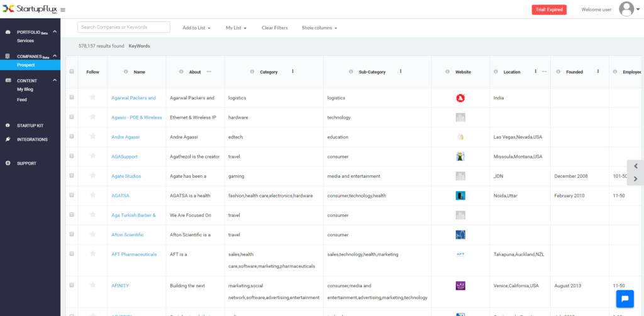Viewport: 644px width, 316px height.
Task: Check the Agasio row checkbox
Action: coord(72,117)
